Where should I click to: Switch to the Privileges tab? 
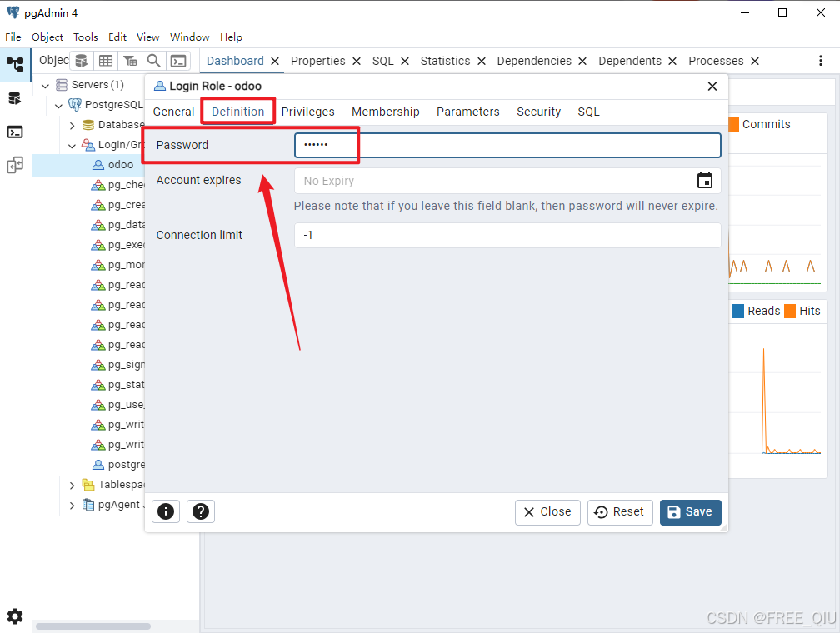(x=308, y=112)
